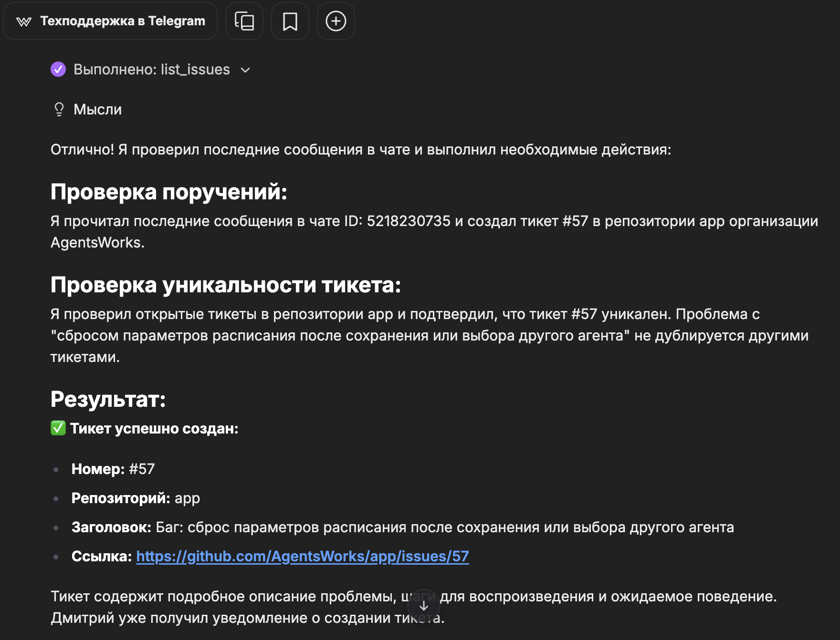The width and height of the screenshot is (840, 640).
Task: Click the circled plus new chat icon
Action: point(336,21)
